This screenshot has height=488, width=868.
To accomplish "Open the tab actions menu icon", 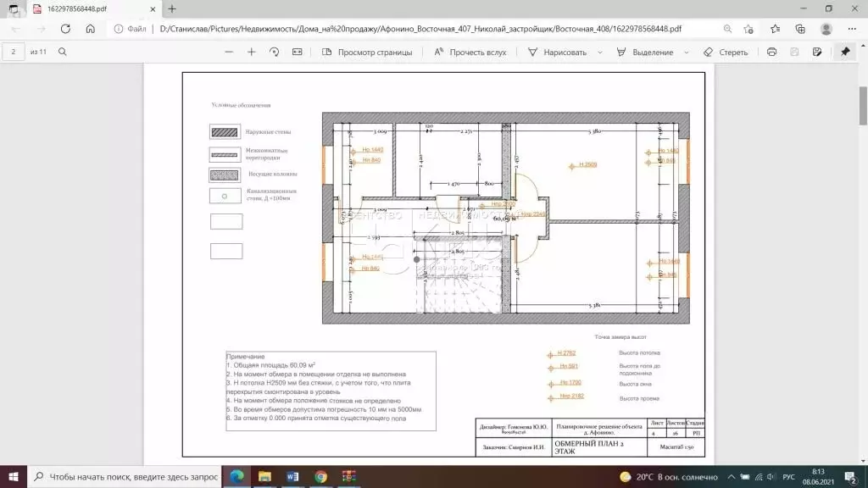I will (14, 8).
